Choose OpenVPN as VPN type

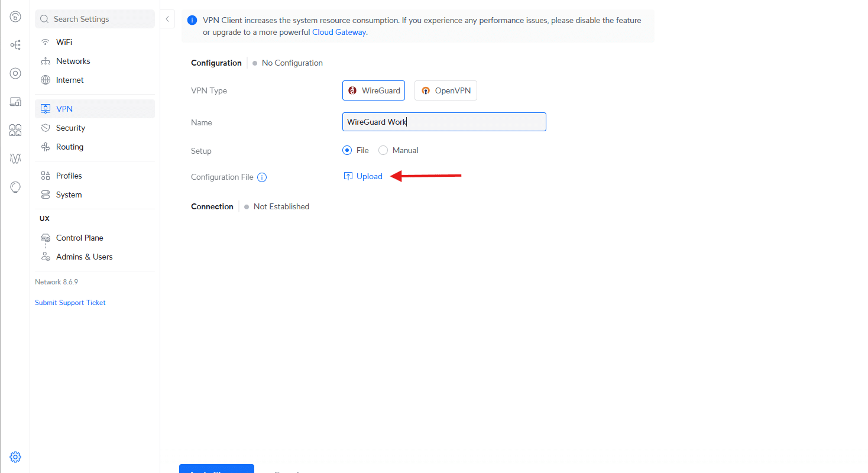tap(446, 90)
